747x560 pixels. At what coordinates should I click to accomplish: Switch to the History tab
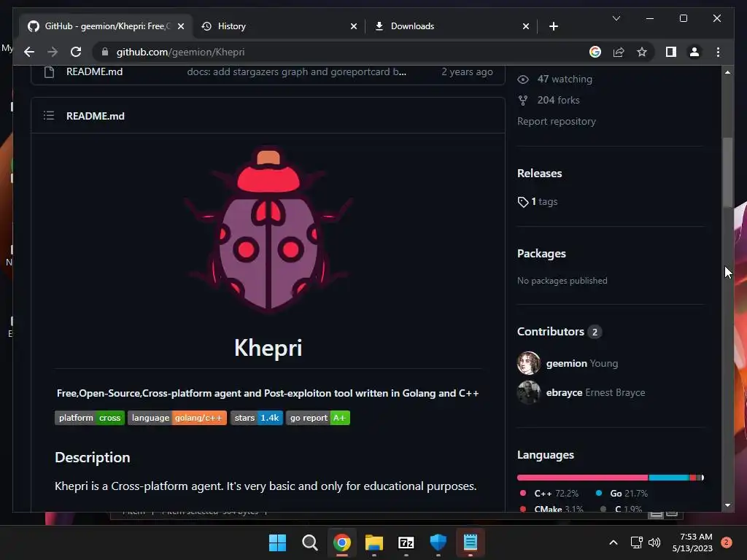tap(279, 26)
